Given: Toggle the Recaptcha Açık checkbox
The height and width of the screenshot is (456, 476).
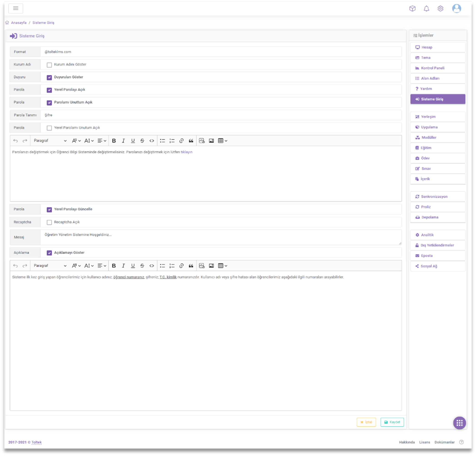Looking at the screenshot, I should coord(49,222).
